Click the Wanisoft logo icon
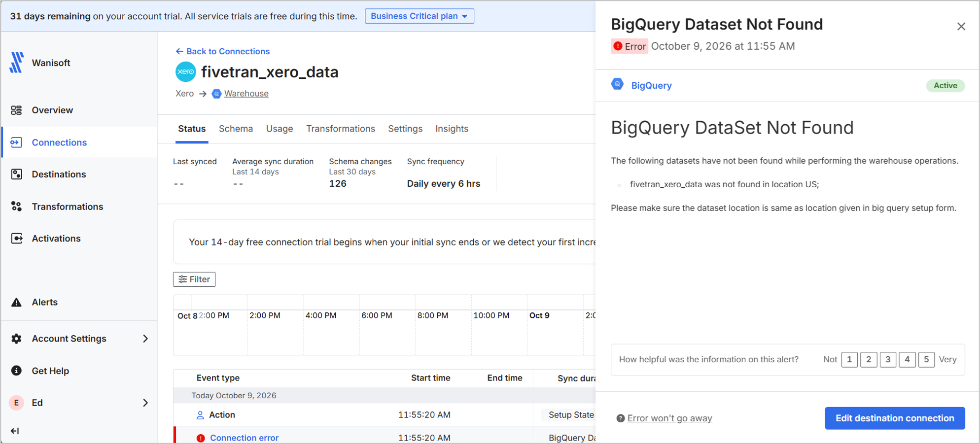980x444 pixels. (17, 63)
